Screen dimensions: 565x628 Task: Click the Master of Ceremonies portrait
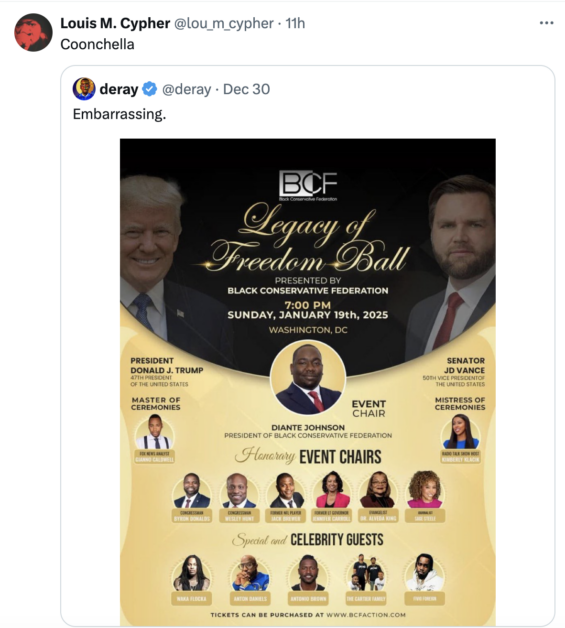[x=155, y=432]
